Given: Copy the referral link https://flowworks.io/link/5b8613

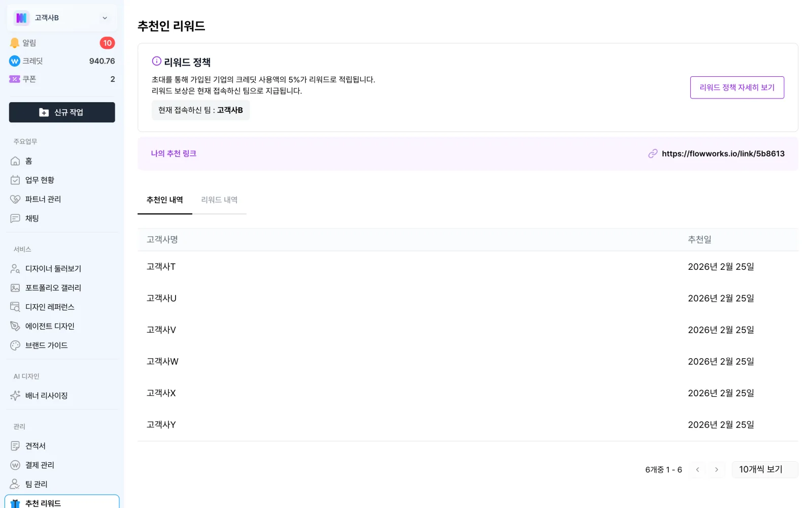Looking at the screenshot, I should pyautogui.click(x=723, y=154).
